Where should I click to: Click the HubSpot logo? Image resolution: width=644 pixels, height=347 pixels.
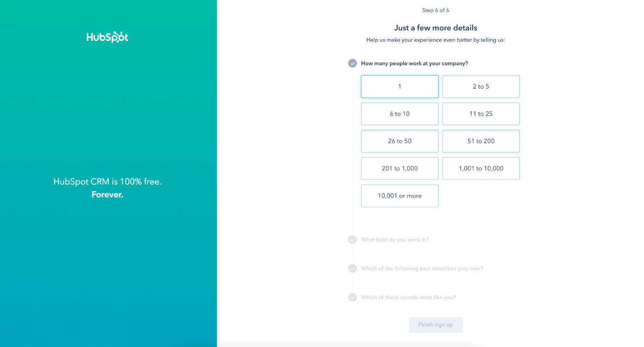coord(107,37)
